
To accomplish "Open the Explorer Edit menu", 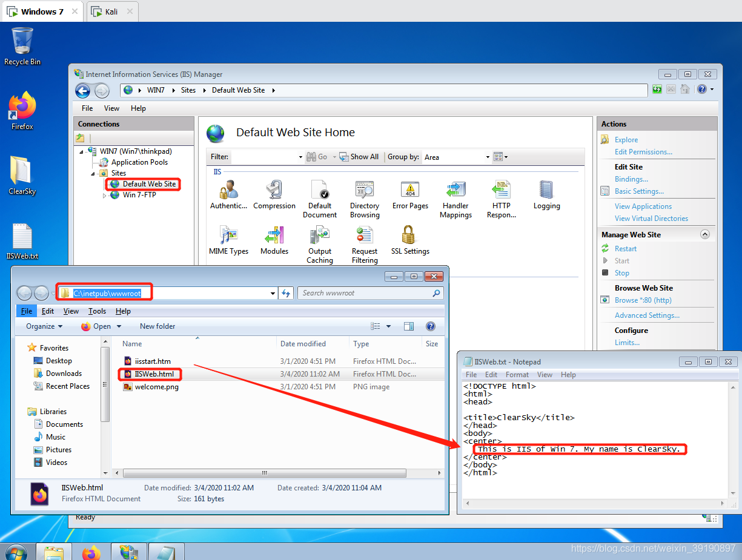I will (x=48, y=311).
